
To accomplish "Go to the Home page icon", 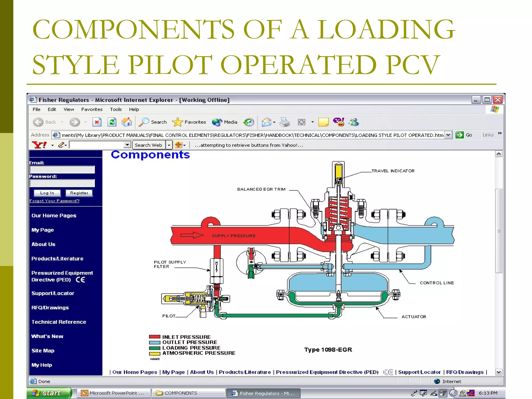I will (127, 122).
